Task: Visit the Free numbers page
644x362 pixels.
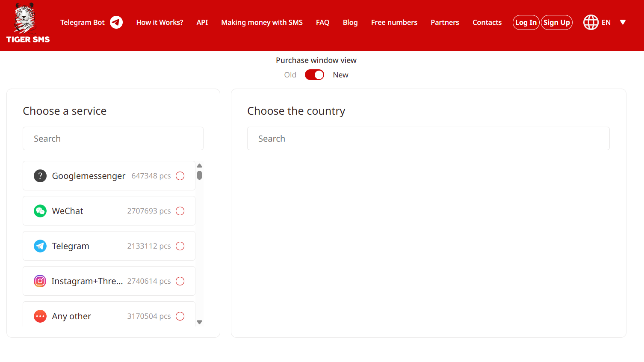Action: tap(394, 22)
